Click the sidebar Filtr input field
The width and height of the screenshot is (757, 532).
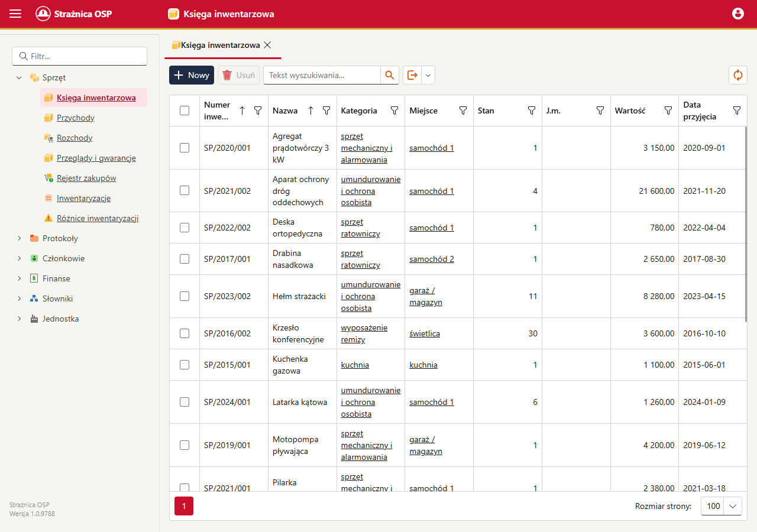tap(79, 56)
